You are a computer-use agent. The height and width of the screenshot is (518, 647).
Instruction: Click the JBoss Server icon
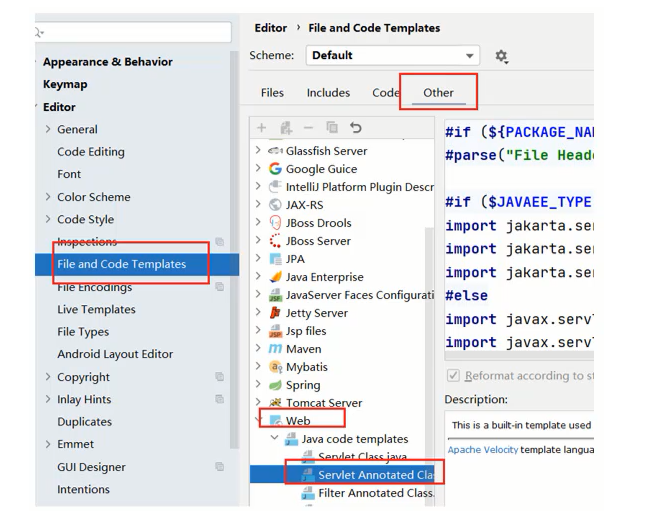coord(275,241)
